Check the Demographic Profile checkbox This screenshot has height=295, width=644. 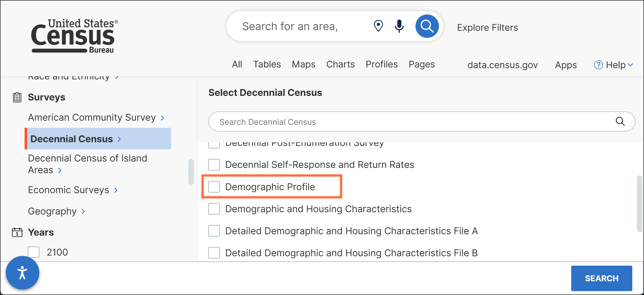[x=214, y=187]
